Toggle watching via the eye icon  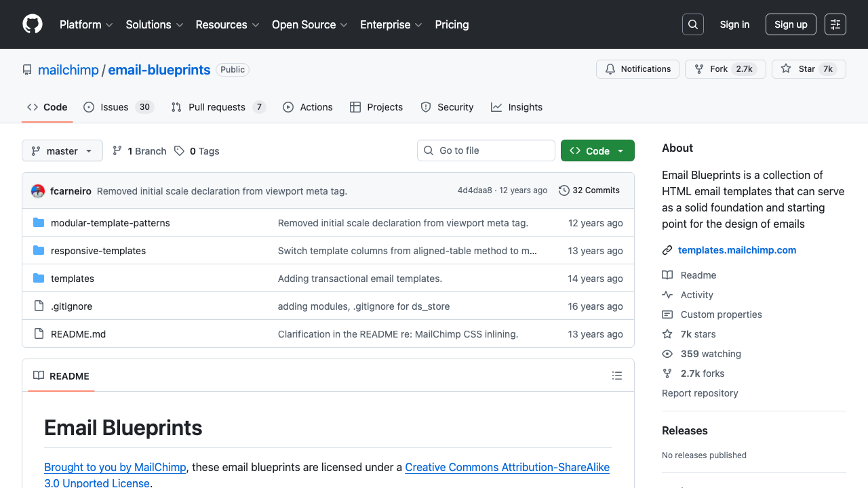point(667,354)
